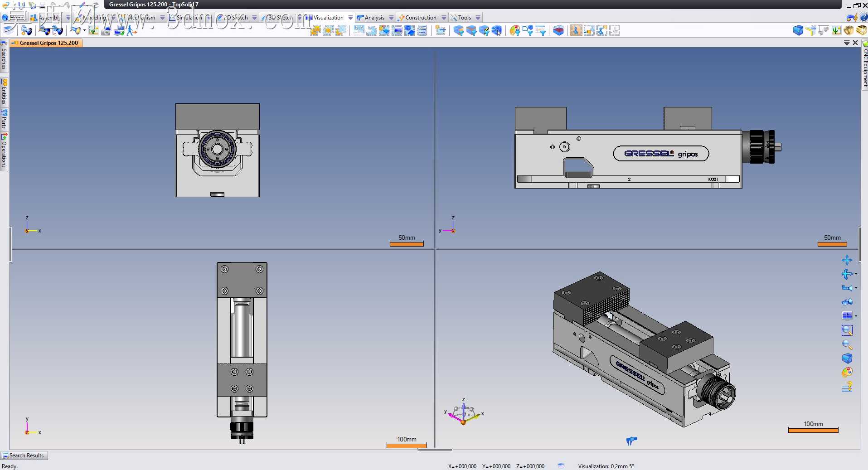The height and width of the screenshot is (470, 868).
Task: Expand the Visualization tab dropdown arrow
Action: pyautogui.click(x=350, y=18)
